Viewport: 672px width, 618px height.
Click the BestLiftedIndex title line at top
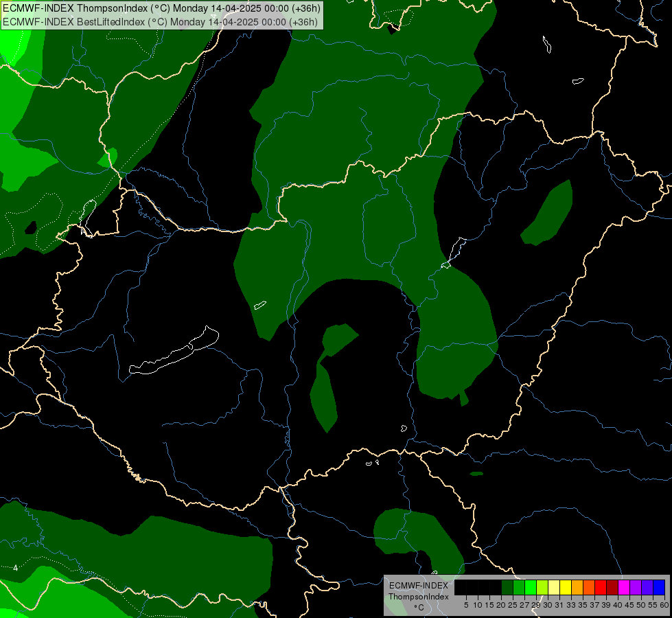pyautogui.click(x=161, y=22)
